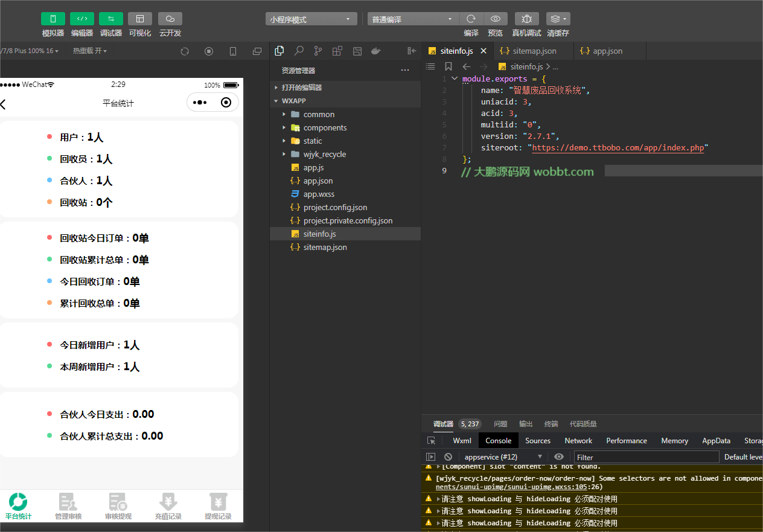Screen dimensions: 763x532
Task: Click the Preview eye icon
Action: click(495, 19)
